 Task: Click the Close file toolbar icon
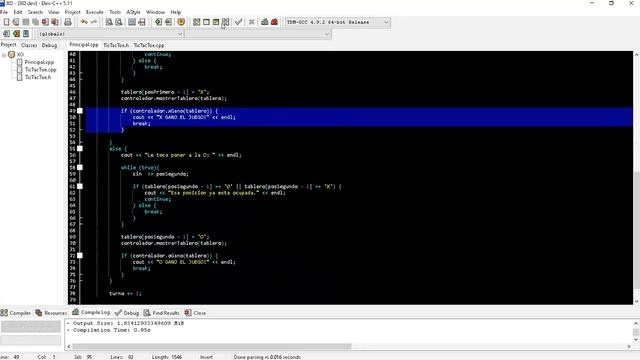coord(45,22)
